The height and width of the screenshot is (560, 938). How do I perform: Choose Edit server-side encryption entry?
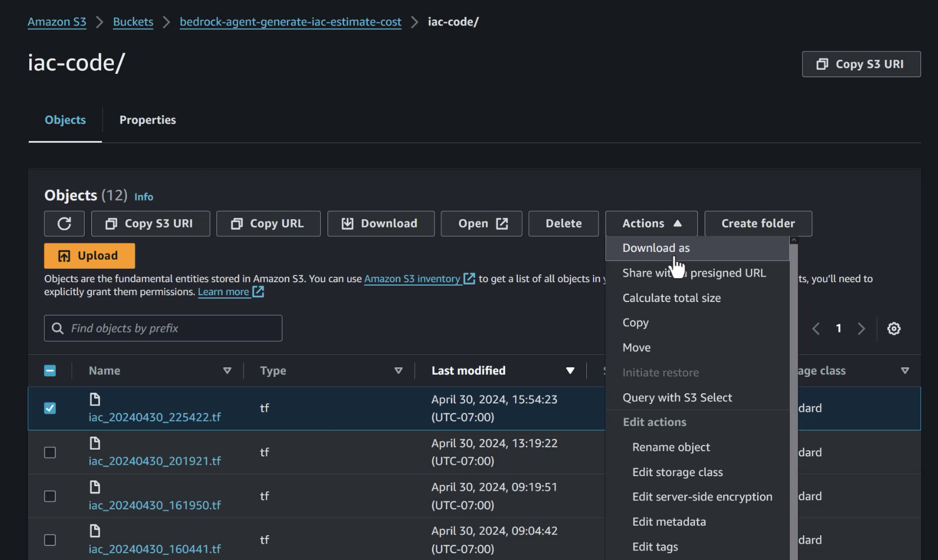697,497
